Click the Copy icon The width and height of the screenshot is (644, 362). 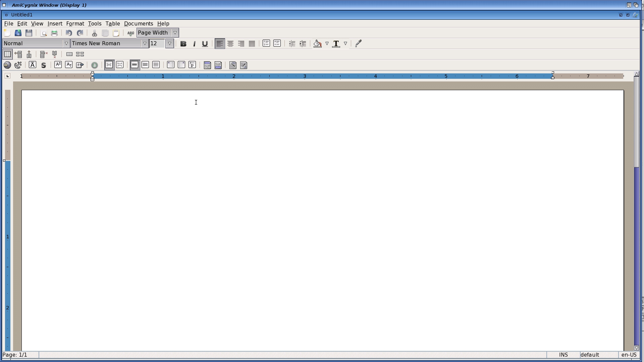105,33
